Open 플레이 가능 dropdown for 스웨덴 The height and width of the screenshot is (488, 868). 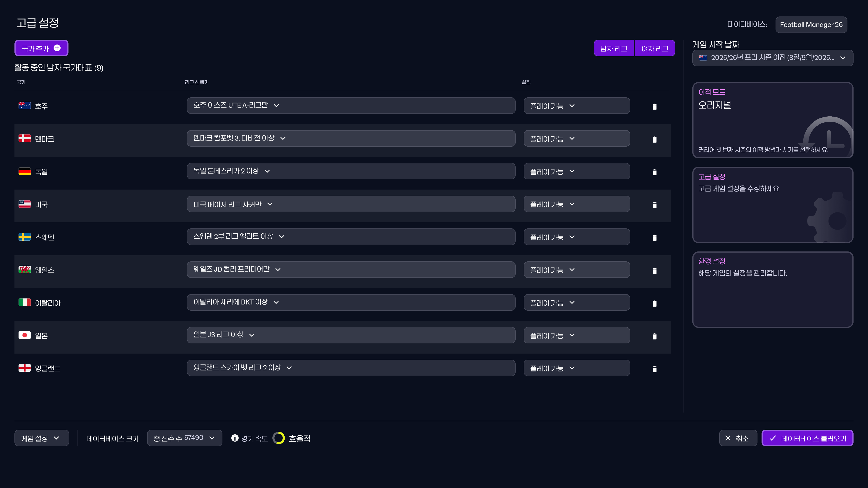576,237
